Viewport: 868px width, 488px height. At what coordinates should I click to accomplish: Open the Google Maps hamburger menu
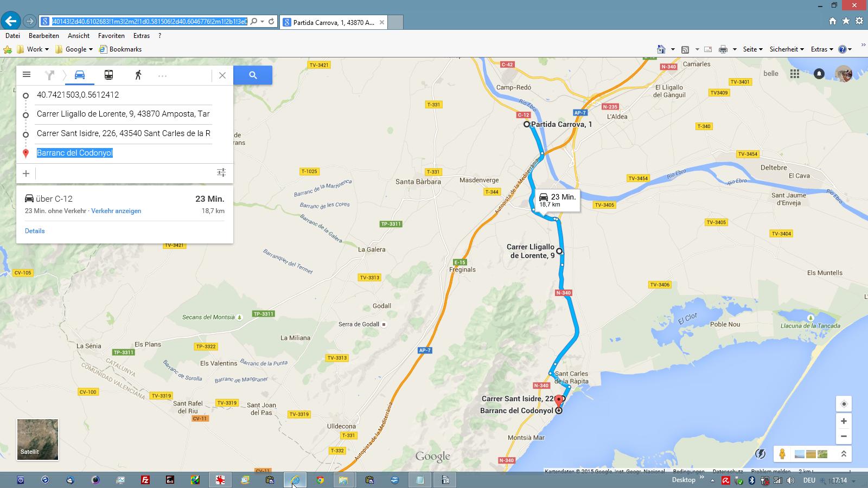(27, 75)
